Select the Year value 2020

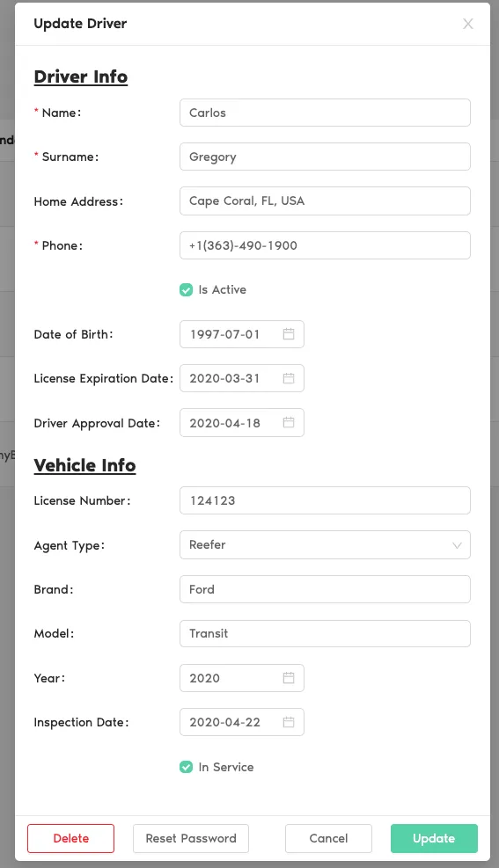(205, 678)
